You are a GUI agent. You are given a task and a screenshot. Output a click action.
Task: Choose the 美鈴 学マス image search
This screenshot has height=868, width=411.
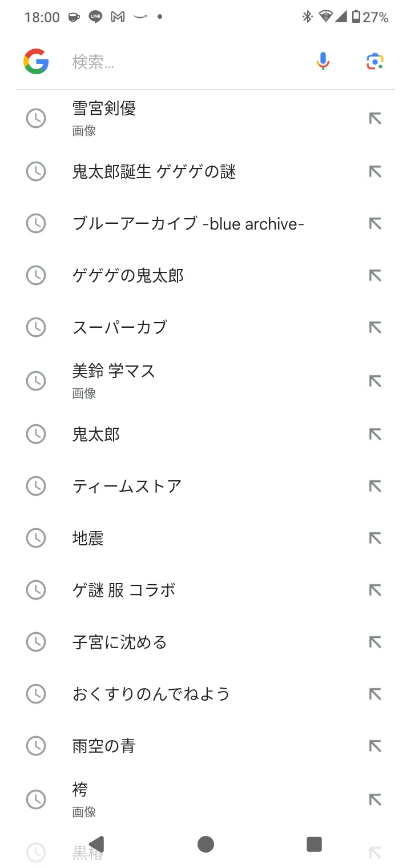point(114,380)
